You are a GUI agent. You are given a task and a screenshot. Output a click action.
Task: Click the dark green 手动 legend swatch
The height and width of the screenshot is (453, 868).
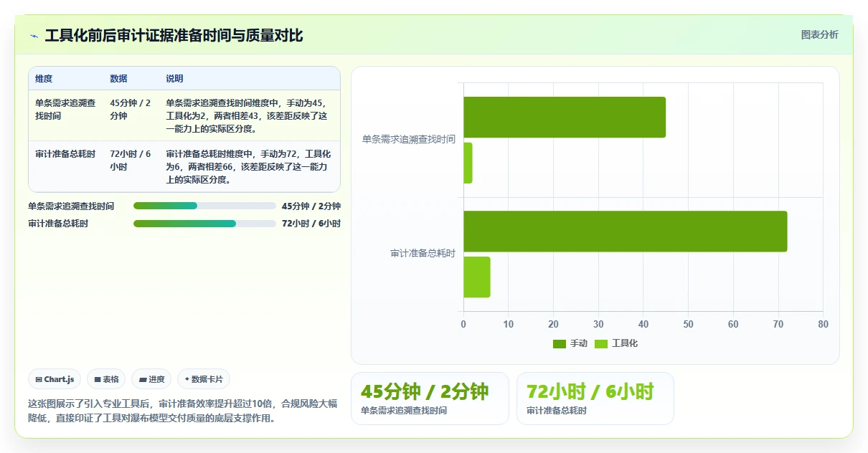click(x=560, y=343)
